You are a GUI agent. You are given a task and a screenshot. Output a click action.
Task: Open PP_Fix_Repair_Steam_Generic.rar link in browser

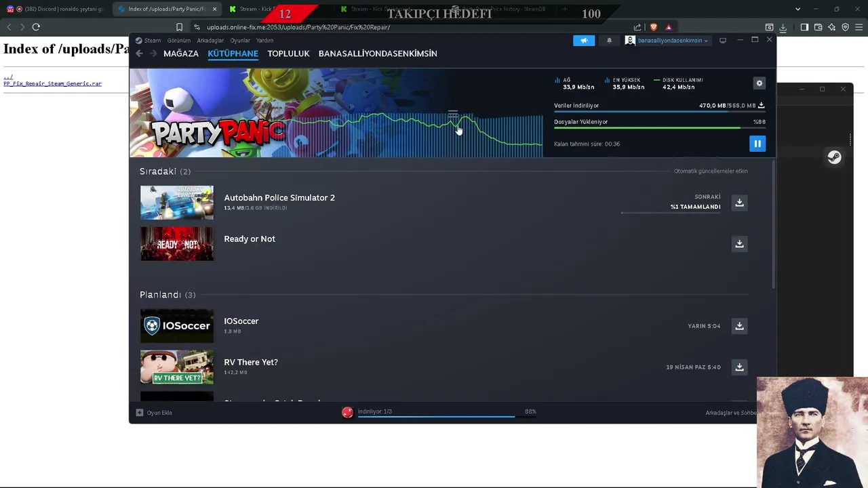point(52,84)
